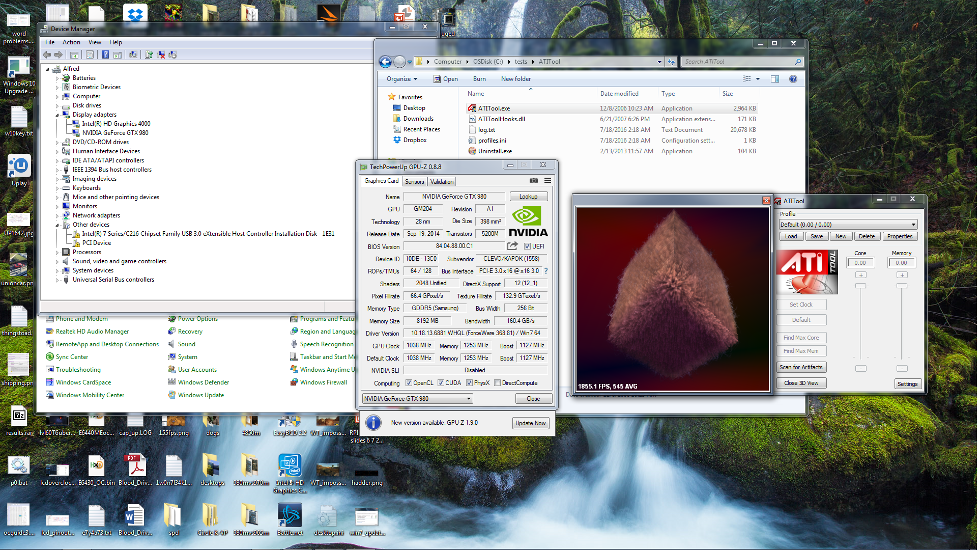
Task: Open the File menu in Device Manager
Action: 50,42
